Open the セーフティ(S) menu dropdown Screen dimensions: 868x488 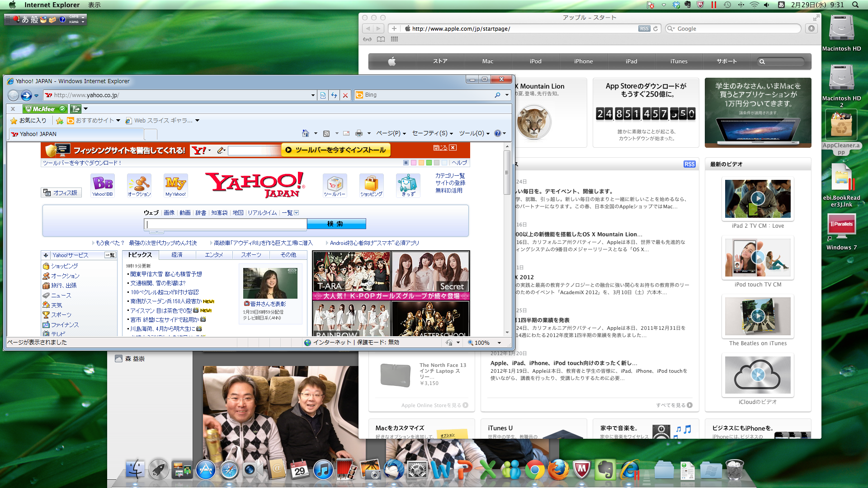(433, 133)
